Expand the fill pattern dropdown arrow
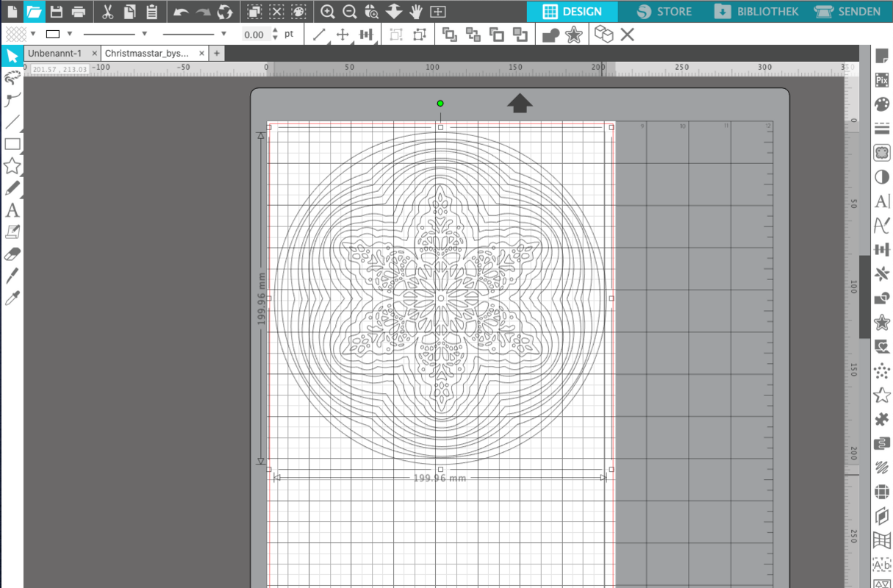Screen dimensions: 893x588 click(x=33, y=34)
